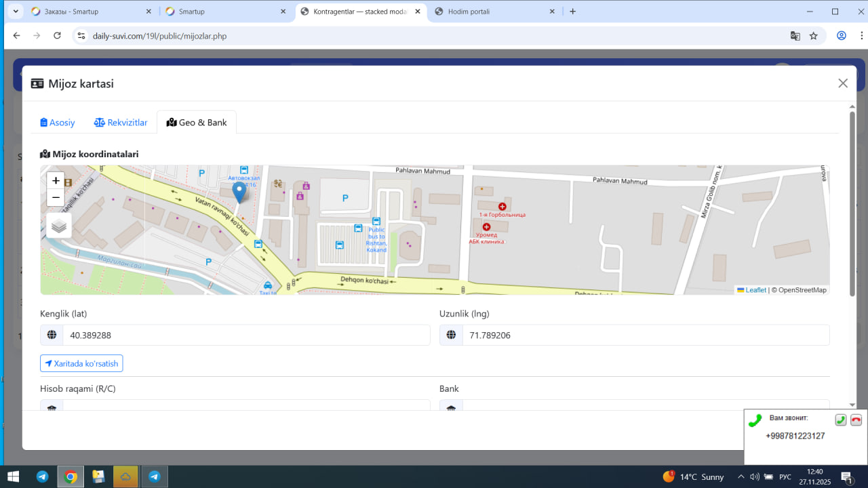Switch to the Asosiy tab
The height and width of the screenshot is (488, 868).
58,123
